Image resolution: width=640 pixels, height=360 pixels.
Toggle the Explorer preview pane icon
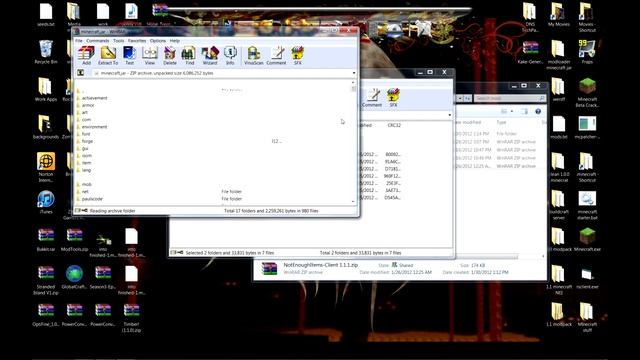click(x=524, y=111)
